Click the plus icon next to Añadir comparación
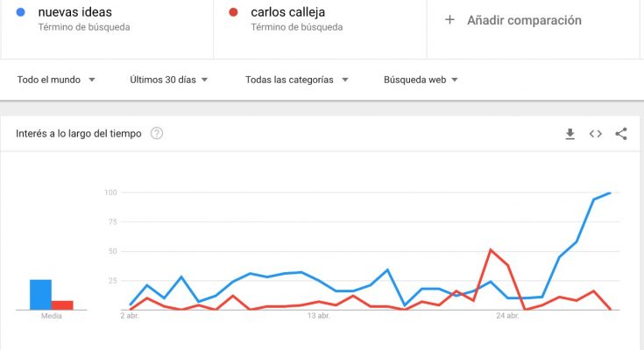This screenshot has height=350, width=644. point(449,20)
